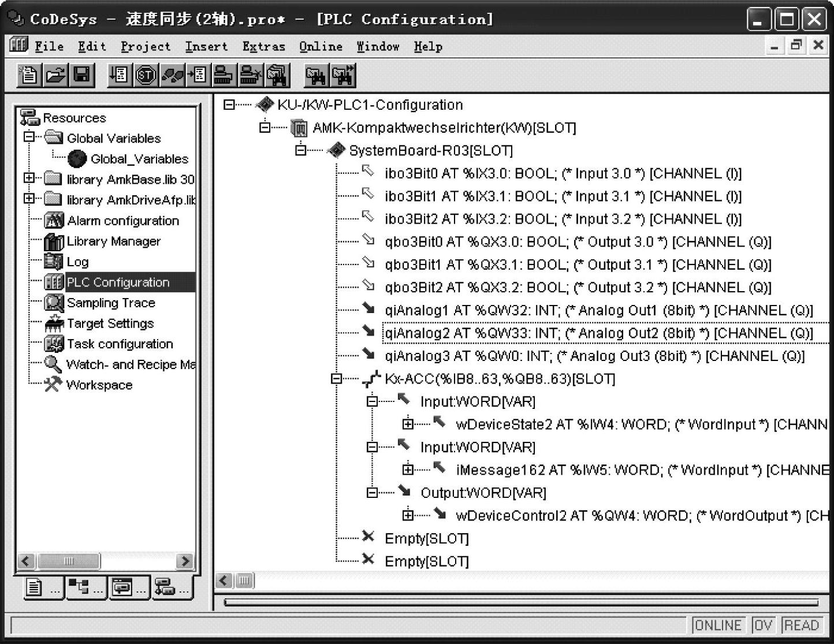Click the Run program toolbar icon
Viewport: 834px width, 644px height.
tap(119, 75)
